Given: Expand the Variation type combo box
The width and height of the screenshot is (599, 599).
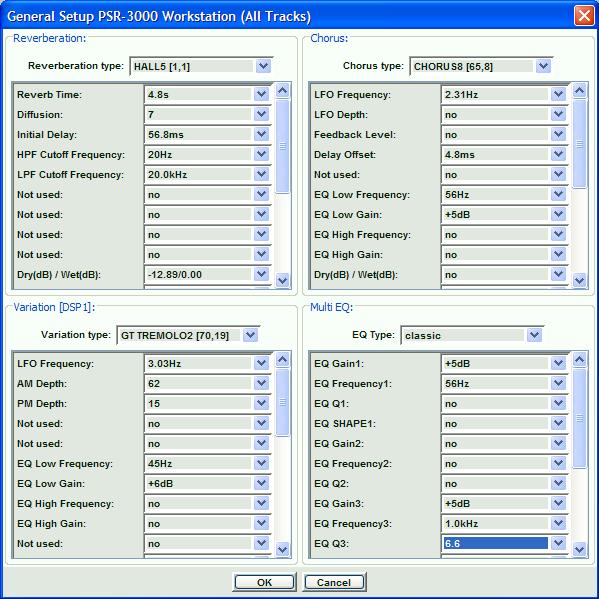Looking at the screenshot, I should (x=250, y=335).
